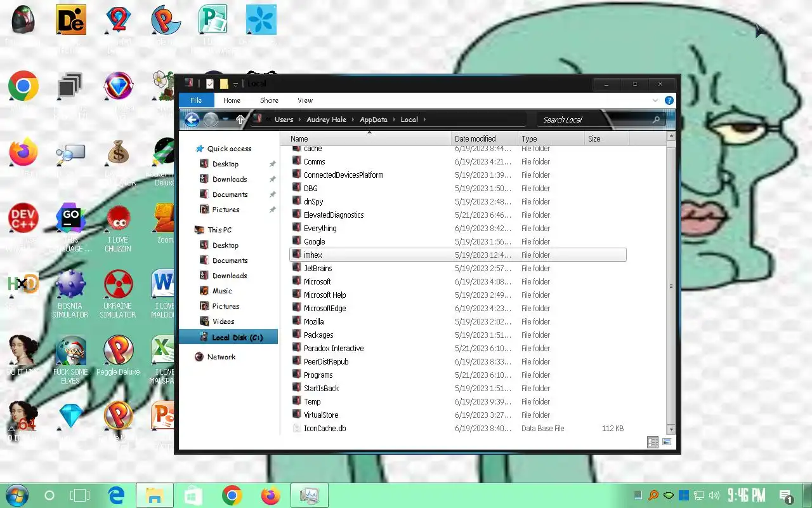Click Users in the address breadcrumb
The height and width of the screenshot is (508, 812).
coord(284,119)
